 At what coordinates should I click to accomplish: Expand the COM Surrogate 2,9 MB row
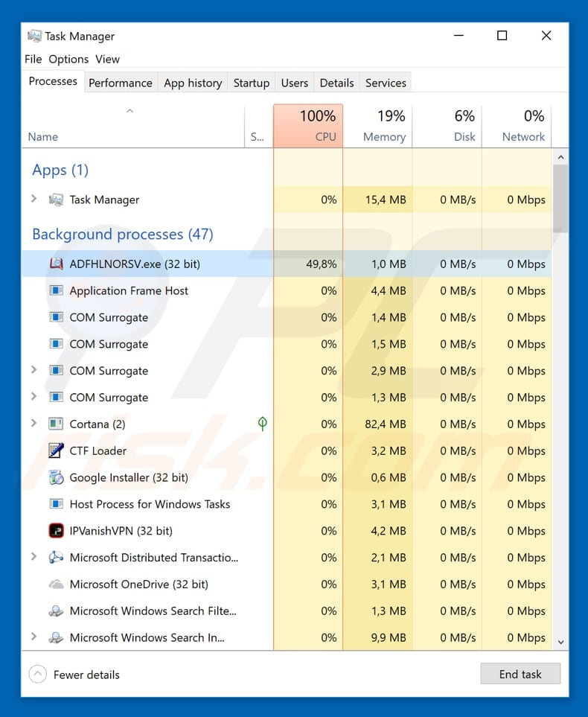[33, 369]
